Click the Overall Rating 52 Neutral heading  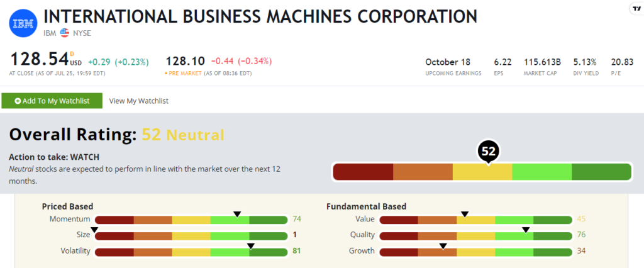(116, 135)
